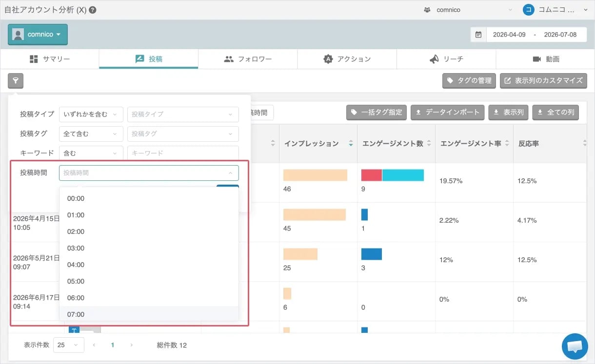The height and width of the screenshot is (364, 595).
Task: Click cyan engagement bar in 9 row
Action: tap(403, 175)
